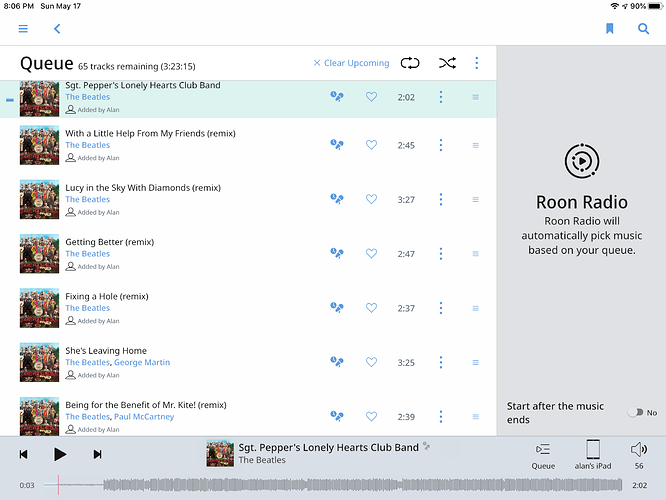Favorite She's Leaving Home
This screenshot has height=500, width=666.
click(371, 362)
